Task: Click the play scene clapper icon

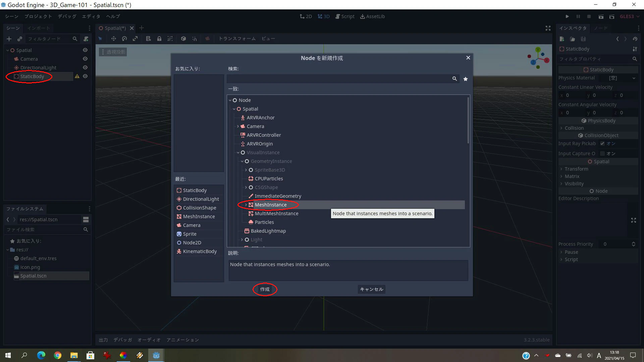Action: click(601, 16)
